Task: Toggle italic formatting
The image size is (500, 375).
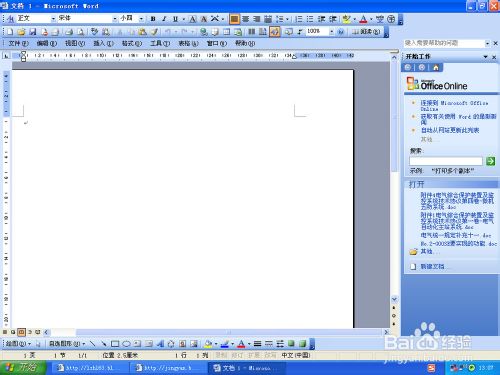Action: coord(164,19)
